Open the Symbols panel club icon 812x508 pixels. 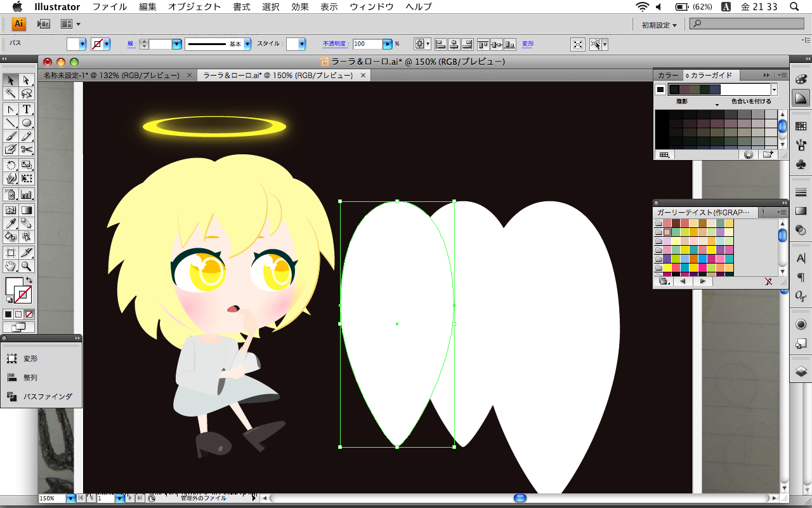click(801, 164)
